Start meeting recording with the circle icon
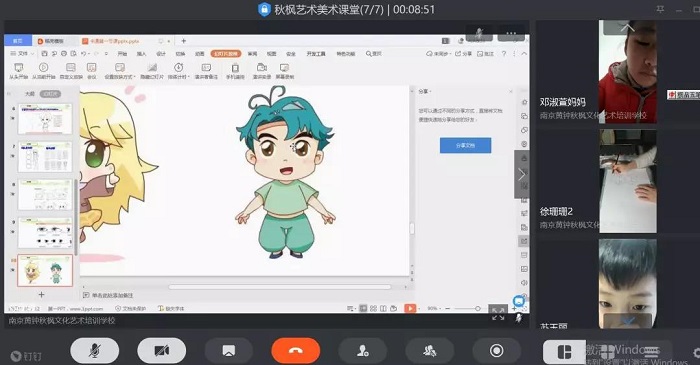This screenshot has height=365, width=700. point(496,351)
